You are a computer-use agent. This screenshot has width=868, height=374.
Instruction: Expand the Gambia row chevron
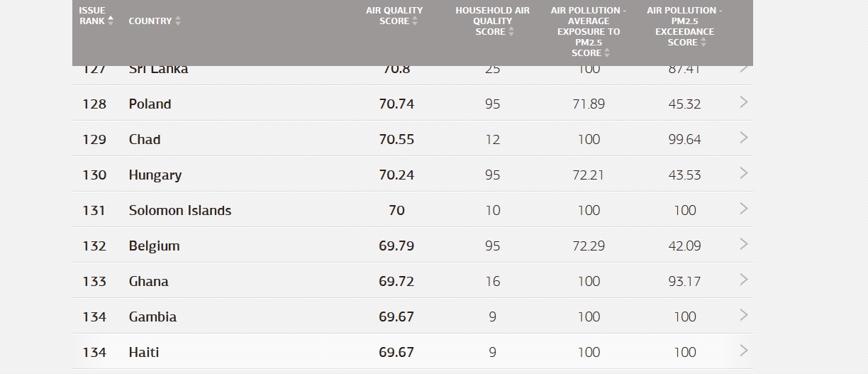coord(744,315)
